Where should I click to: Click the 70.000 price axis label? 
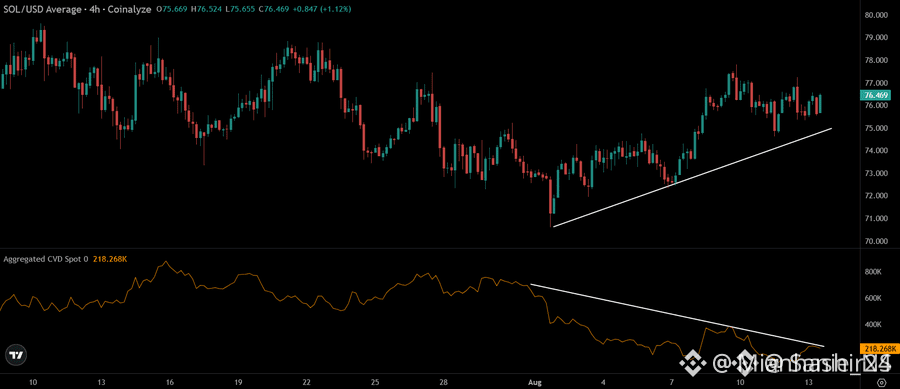(x=876, y=241)
